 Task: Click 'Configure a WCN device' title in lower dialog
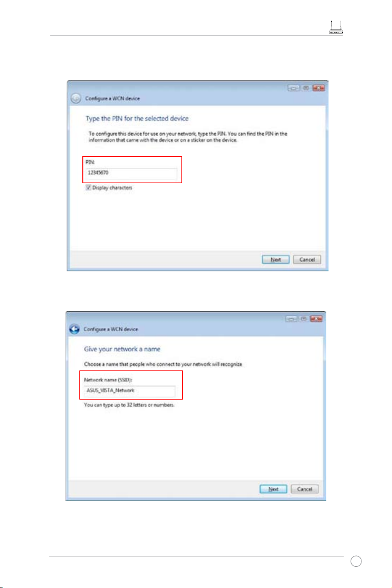pyautogui.click(x=110, y=329)
